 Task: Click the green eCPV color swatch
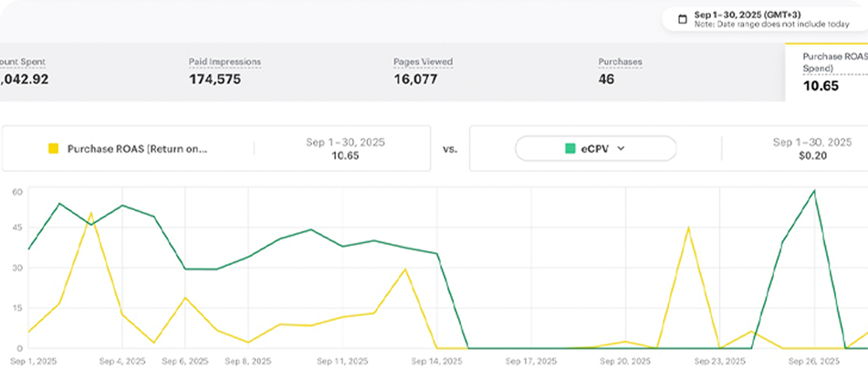pos(570,148)
